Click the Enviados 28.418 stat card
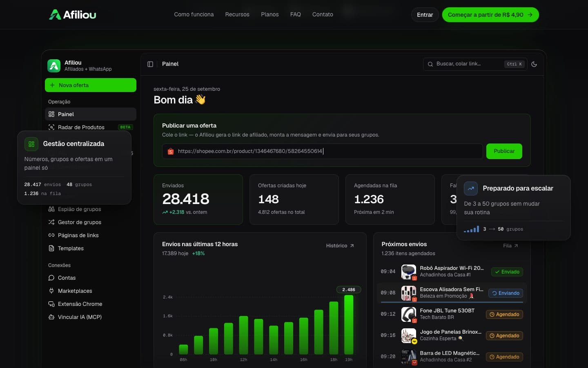This screenshot has width=588, height=368. [x=198, y=200]
